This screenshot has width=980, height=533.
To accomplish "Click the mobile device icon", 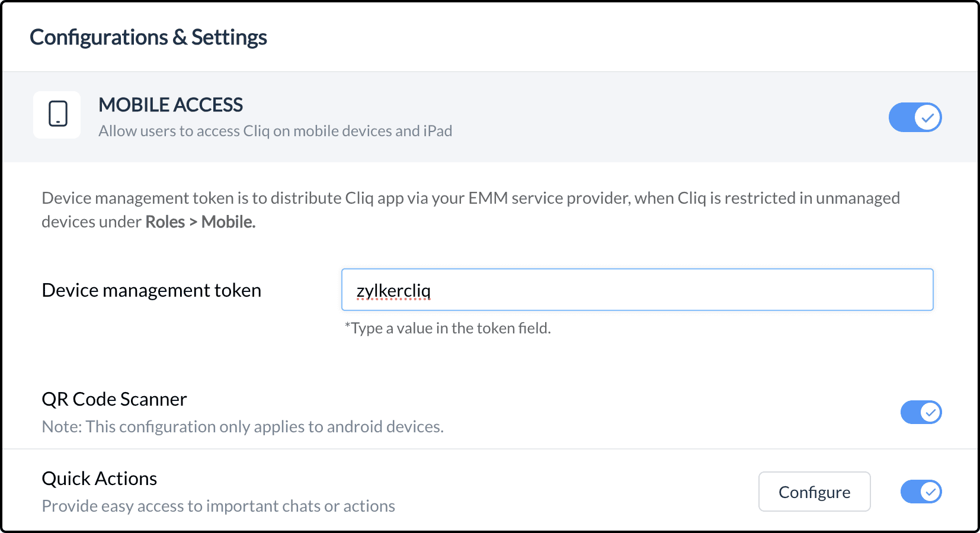I will 57,114.
